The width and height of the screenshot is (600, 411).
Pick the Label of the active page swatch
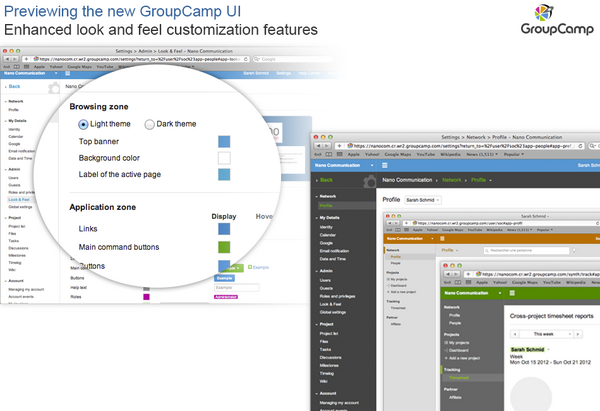(x=224, y=174)
